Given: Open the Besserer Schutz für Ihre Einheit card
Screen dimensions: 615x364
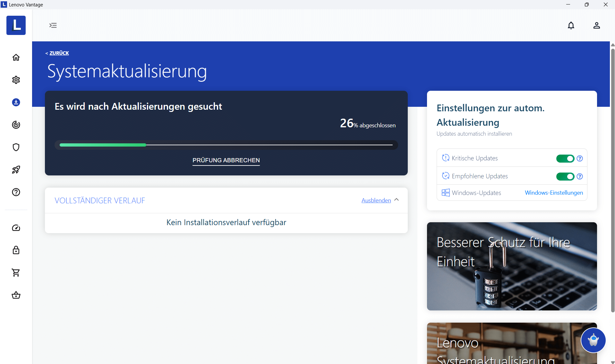Looking at the screenshot, I should pyautogui.click(x=512, y=266).
